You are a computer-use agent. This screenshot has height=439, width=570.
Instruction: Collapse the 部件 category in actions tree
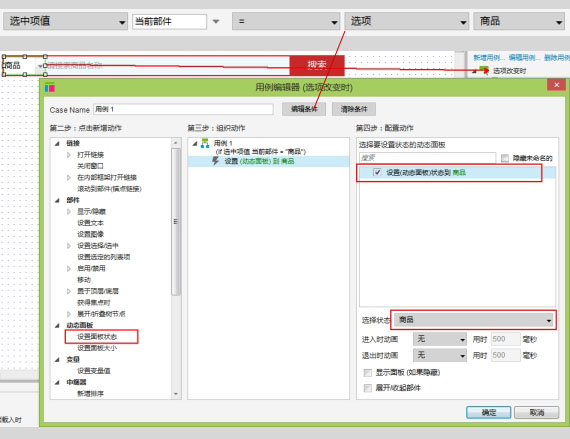coord(57,200)
